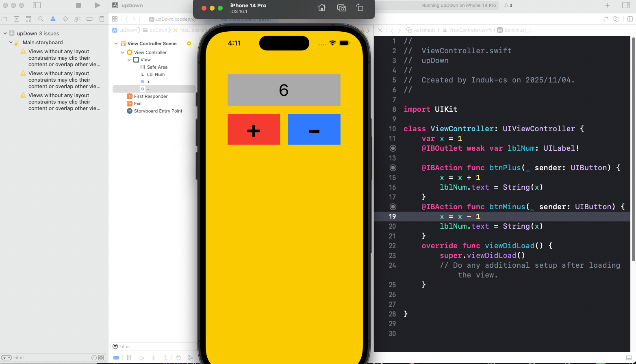Open the upDown.xcodeproj editor tab
The width and height of the screenshot is (636, 364).
[x=172, y=19]
